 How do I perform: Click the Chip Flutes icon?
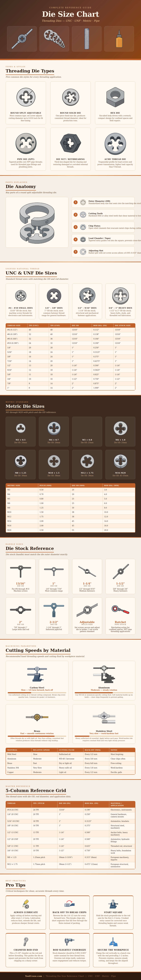83,227
